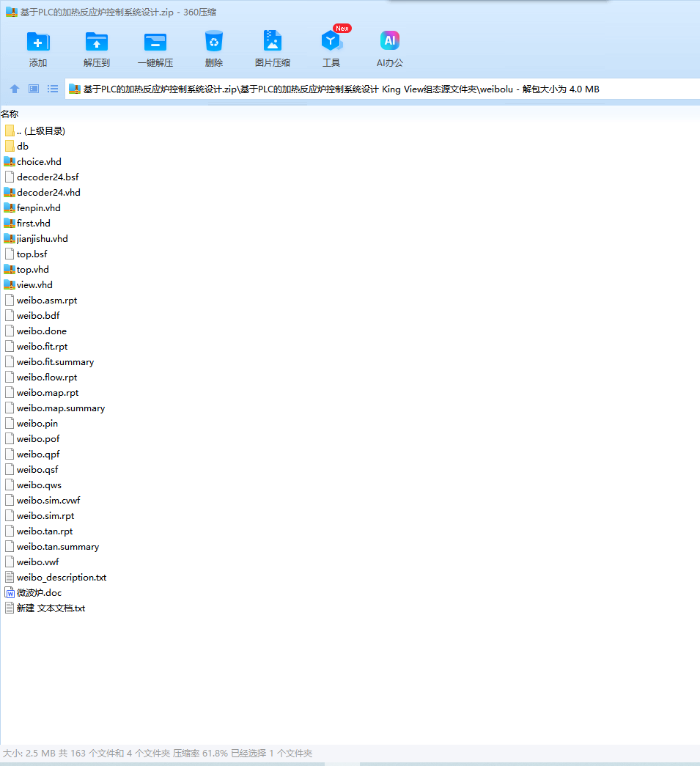Select file weibo.asm.rpt
This screenshot has height=766, width=700.
pyautogui.click(x=41, y=300)
